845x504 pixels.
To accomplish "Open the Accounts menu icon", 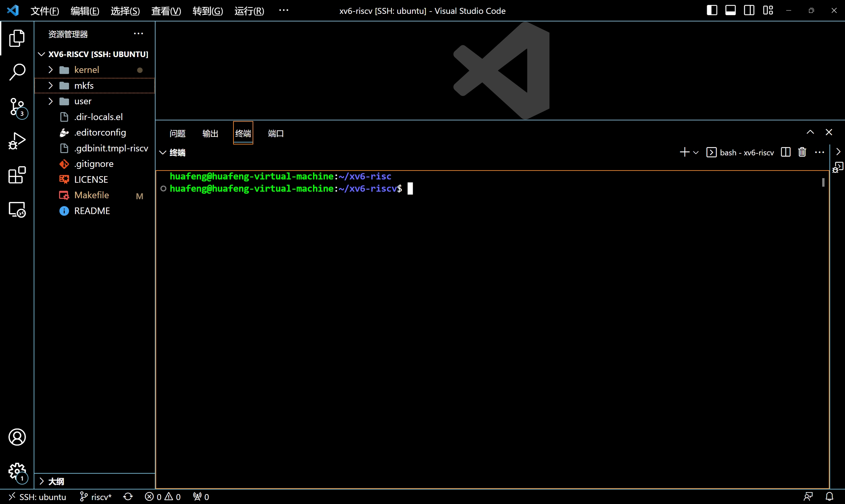I will [x=17, y=437].
